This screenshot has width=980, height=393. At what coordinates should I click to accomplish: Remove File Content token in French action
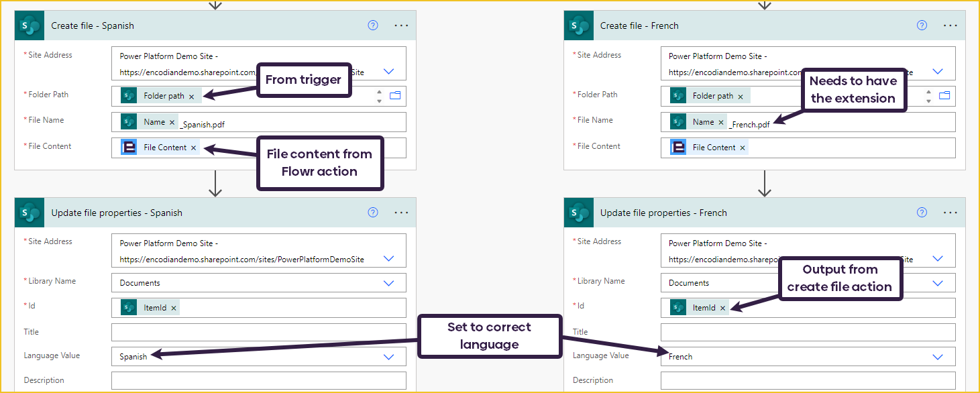click(x=743, y=148)
